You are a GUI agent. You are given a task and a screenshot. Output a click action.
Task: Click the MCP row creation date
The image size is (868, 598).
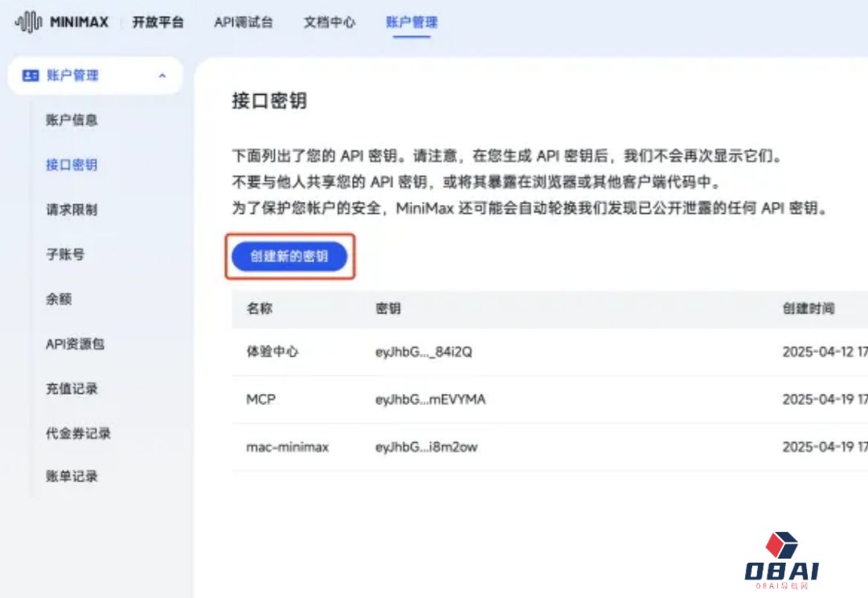click(x=825, y=399)
